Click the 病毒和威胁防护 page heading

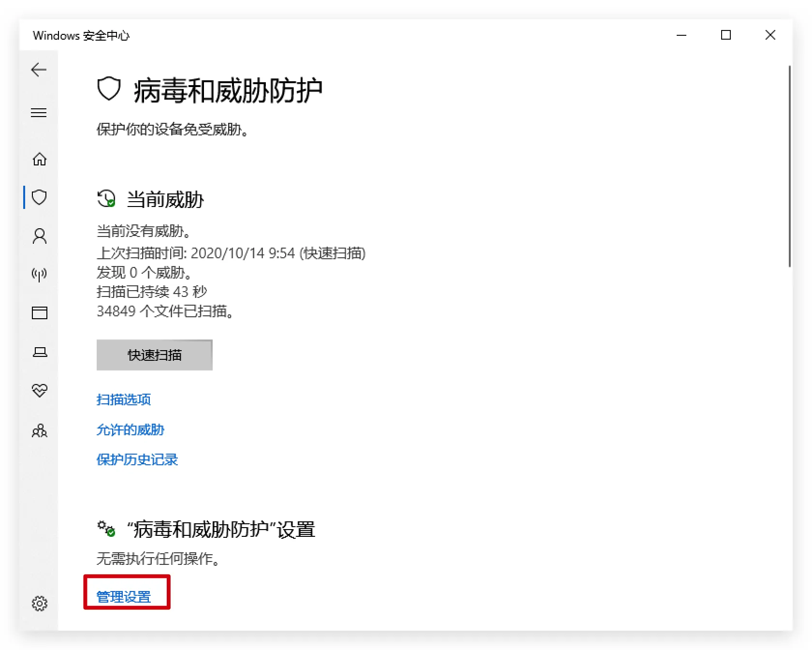[x=228, y=90]
